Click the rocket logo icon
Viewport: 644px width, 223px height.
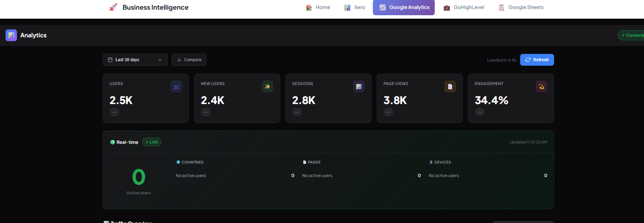click(x=113, y=7)
